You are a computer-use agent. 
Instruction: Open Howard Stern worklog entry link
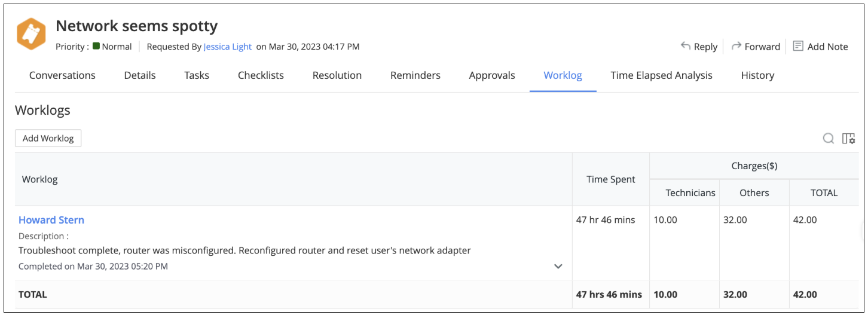(x=51, y=220)
